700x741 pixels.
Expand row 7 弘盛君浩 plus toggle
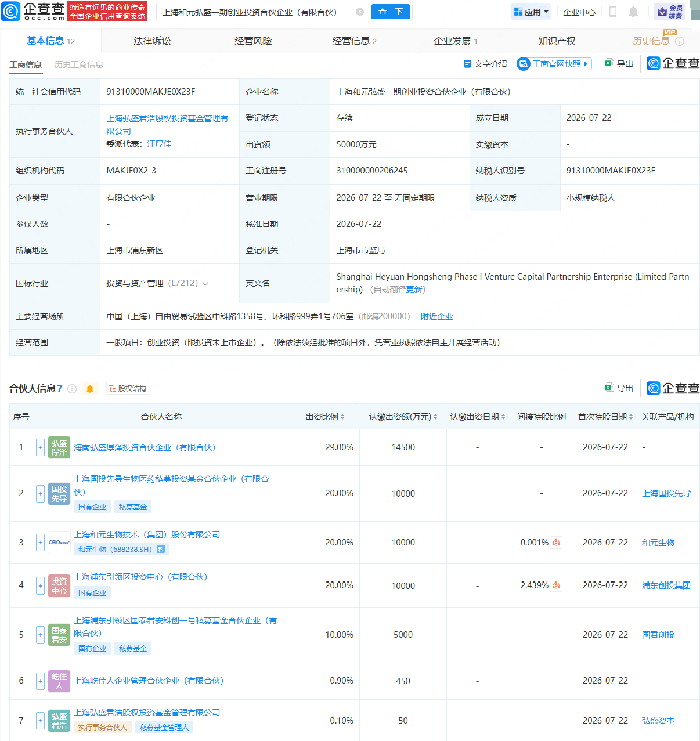click(x=40, y=721)
